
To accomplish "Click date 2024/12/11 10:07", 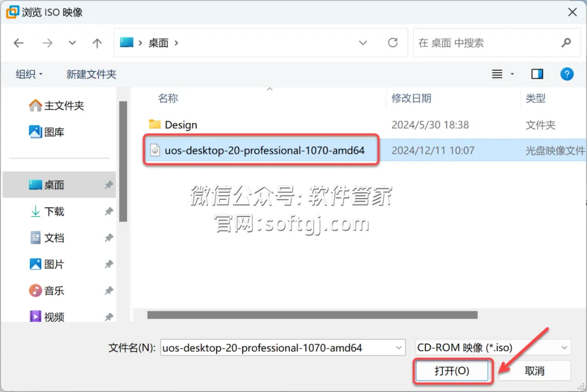I will [x=433, y=150].
